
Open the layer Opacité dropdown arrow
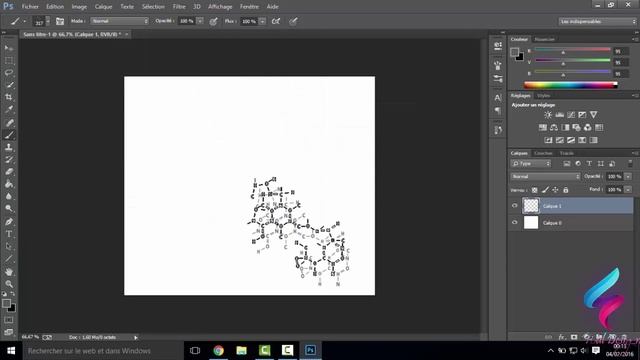tap(628, 177)
